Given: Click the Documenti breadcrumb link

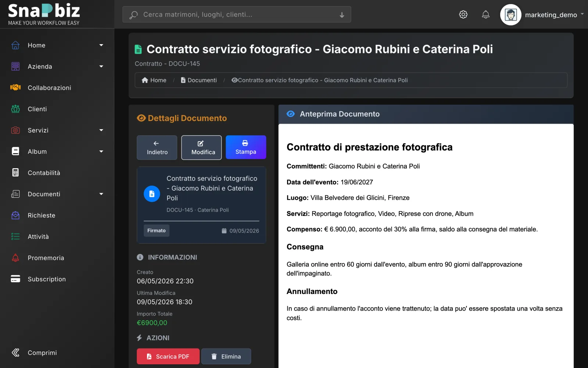Looking at the screenshot, I should pyautogui.click(x=199, y=80).
